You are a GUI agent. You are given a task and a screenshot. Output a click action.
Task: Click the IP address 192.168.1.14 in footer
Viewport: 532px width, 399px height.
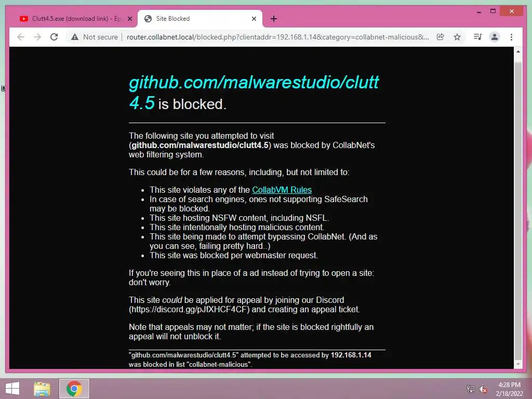point(351,355)
